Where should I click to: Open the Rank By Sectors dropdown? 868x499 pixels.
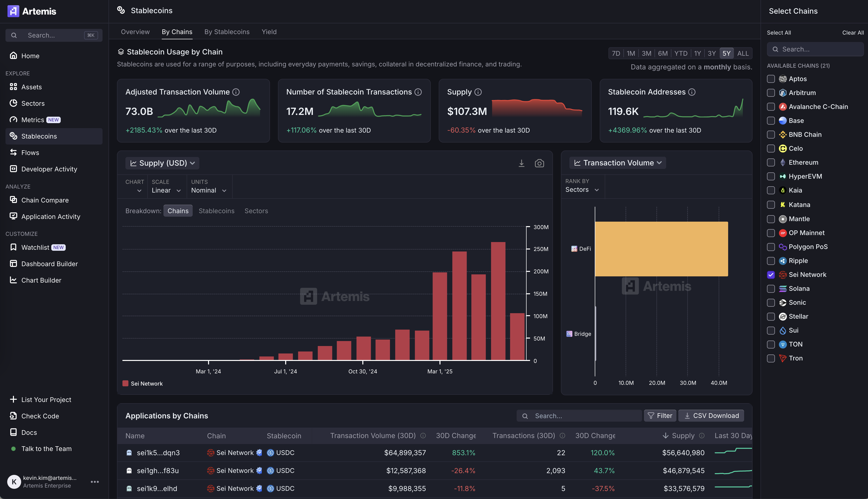coord(582,186)
